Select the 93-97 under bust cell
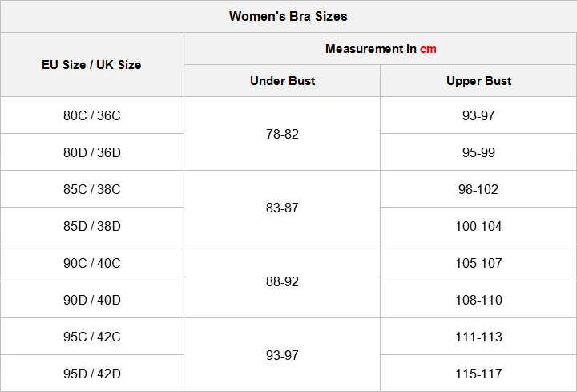 point(282,355)
